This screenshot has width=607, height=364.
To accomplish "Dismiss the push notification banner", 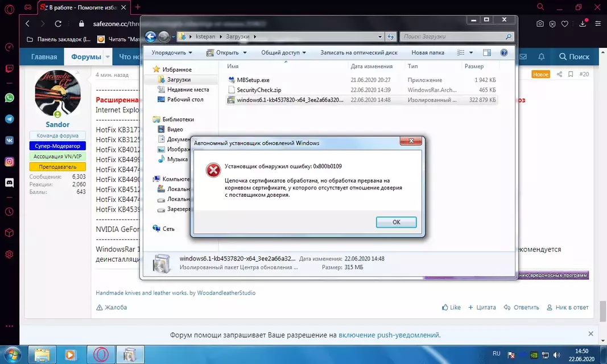I will point(591,334).
